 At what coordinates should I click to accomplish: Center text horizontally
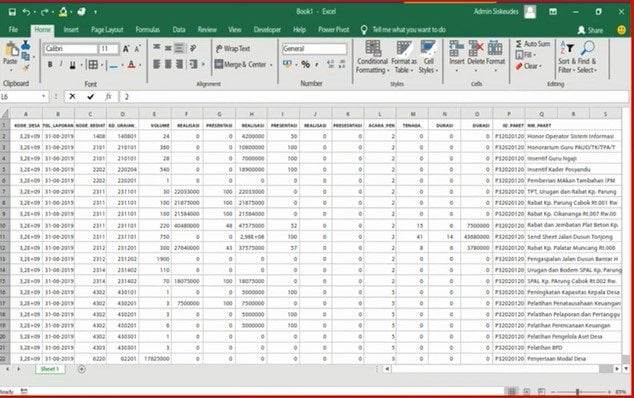coord(168,64)
